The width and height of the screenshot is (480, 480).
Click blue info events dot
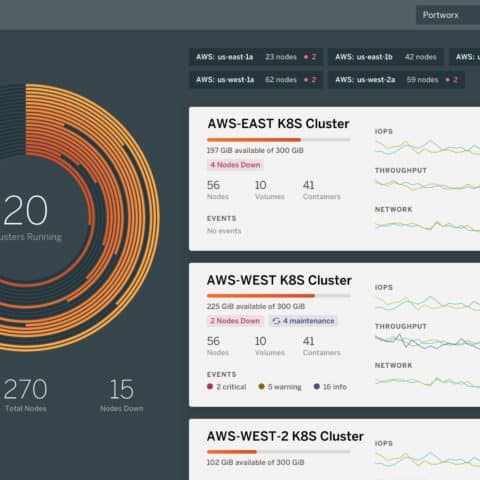317,386
